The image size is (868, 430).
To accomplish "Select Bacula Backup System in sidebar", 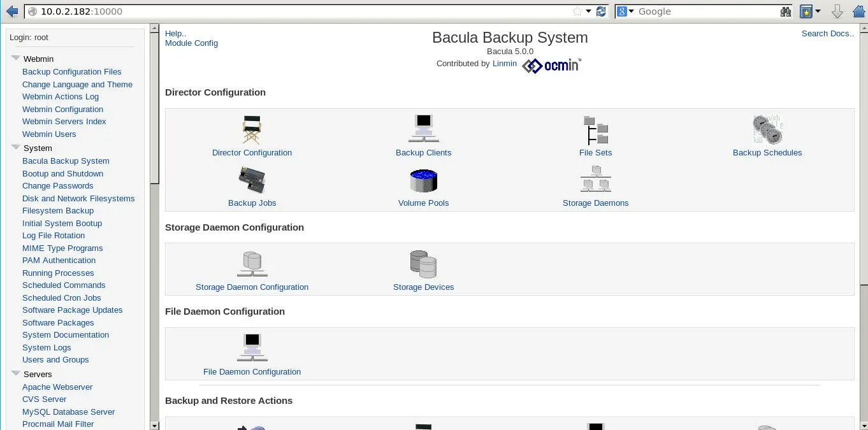I will tap(66, 161).
